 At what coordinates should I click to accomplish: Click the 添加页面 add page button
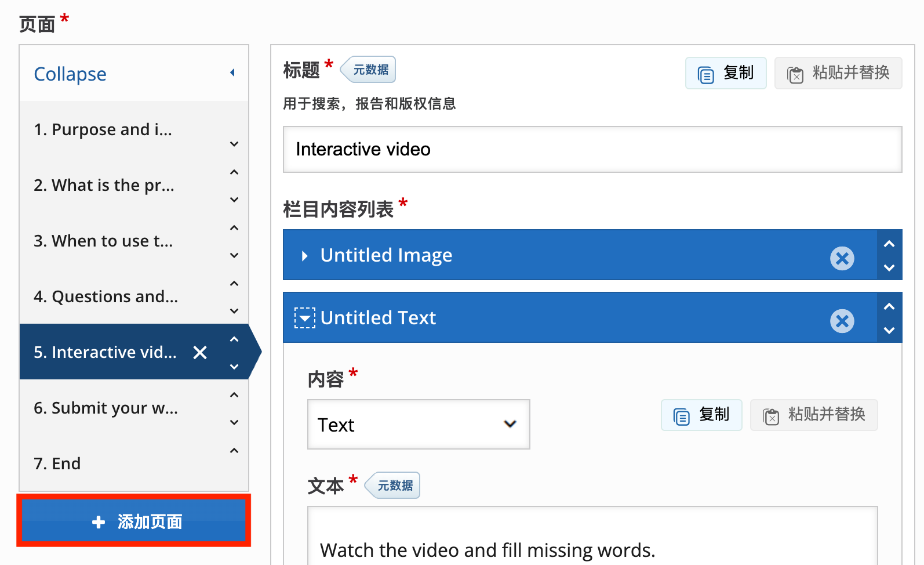[134, 521]
